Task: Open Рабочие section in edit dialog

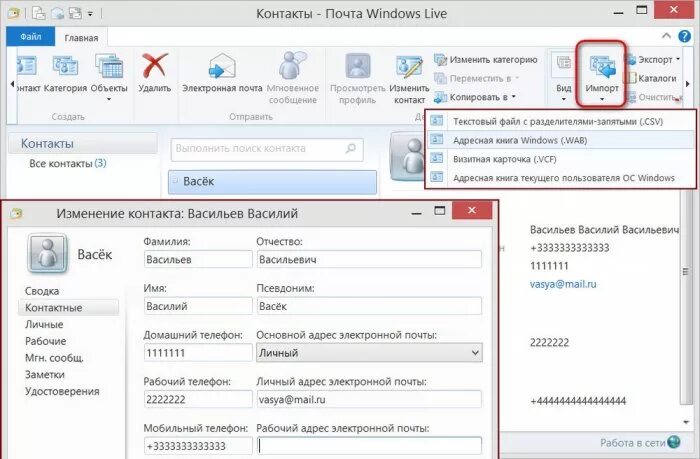Action: click(x=46, y=341)
